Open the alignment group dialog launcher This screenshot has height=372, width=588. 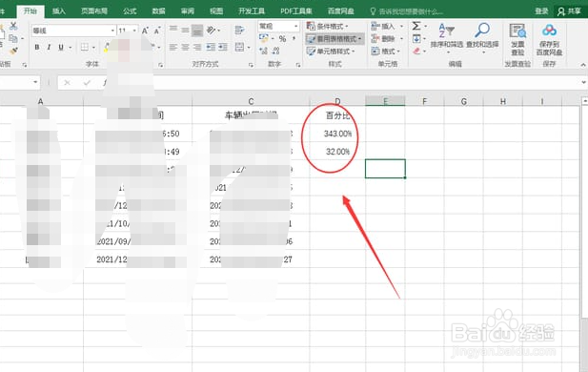tap(251, 65)
